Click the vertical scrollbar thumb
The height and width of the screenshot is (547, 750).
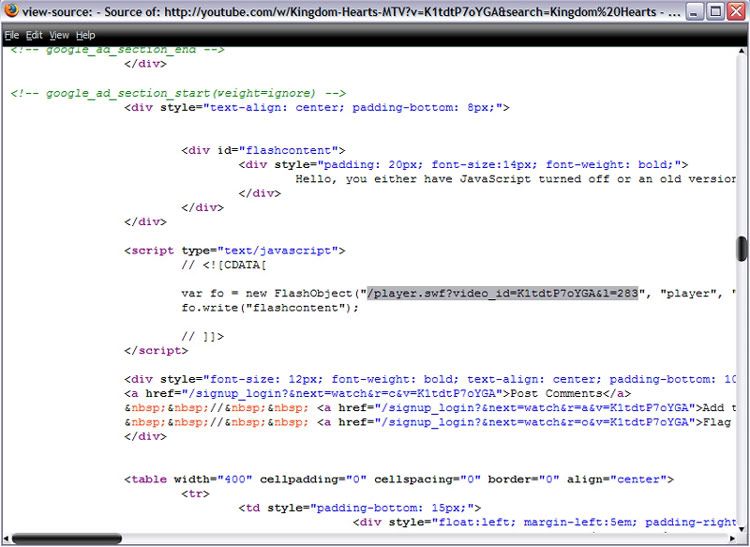742,249
